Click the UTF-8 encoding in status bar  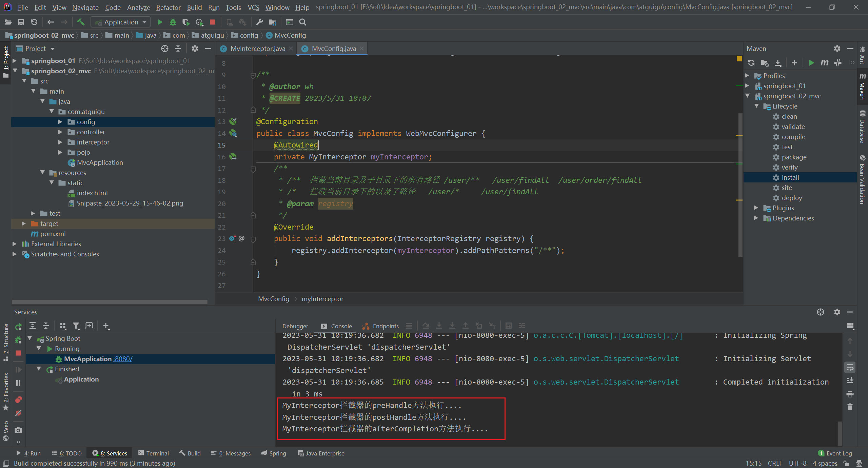(x=797, y=463)
